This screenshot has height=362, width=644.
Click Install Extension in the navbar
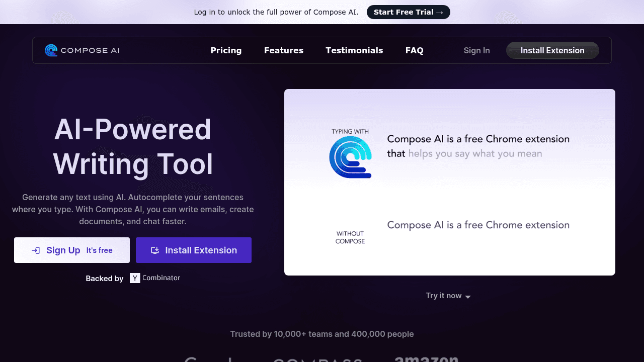pos(552,50)
